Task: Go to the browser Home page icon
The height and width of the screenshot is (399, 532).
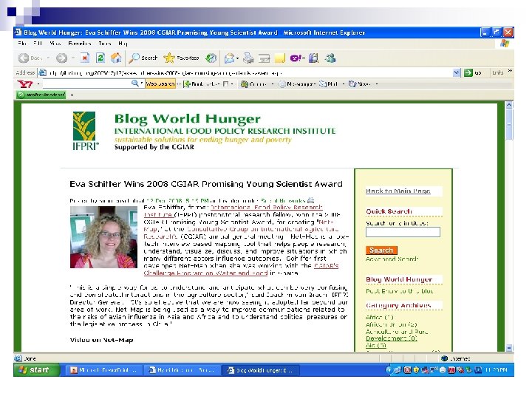Action: click(116, 58)
